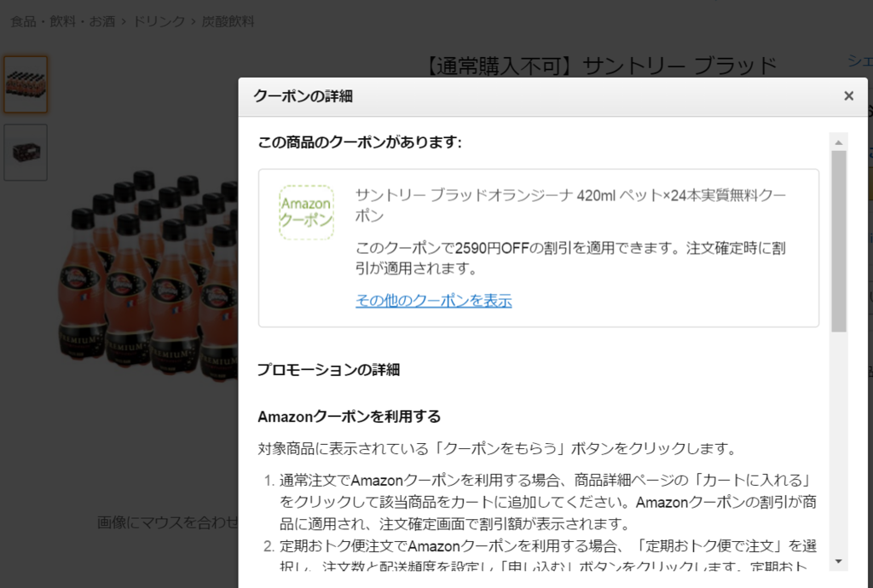Click the dialog scrollbar thumb
The width and height of the screenshot is (873, 588).
click(x=839, y=241)
